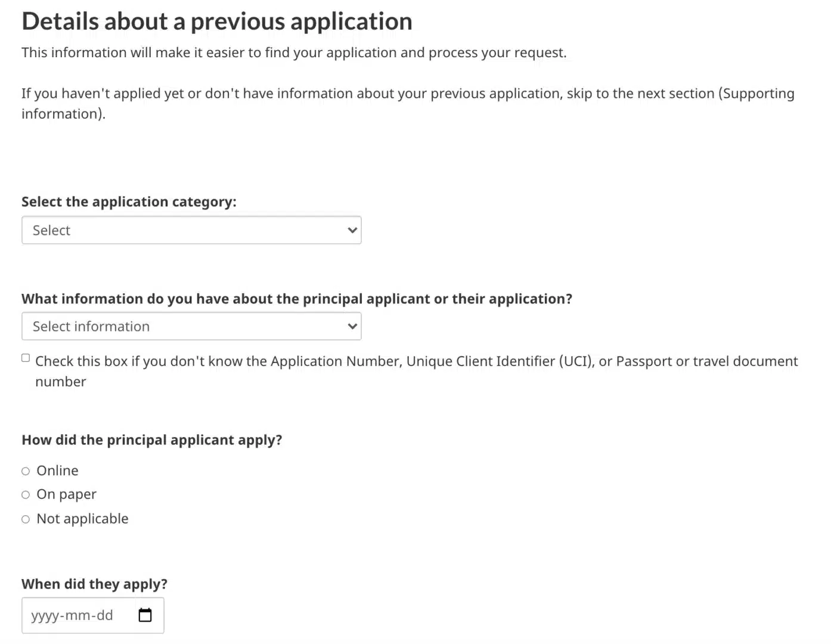Click the 'When did they apply?' label
Image resolution: width=831 pixels, height=644 pixels.
[94, 584]
